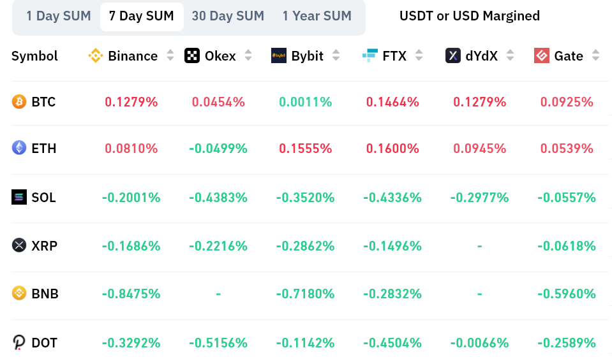Click the Bitcoin coin icon

click(x=19, y=101)
